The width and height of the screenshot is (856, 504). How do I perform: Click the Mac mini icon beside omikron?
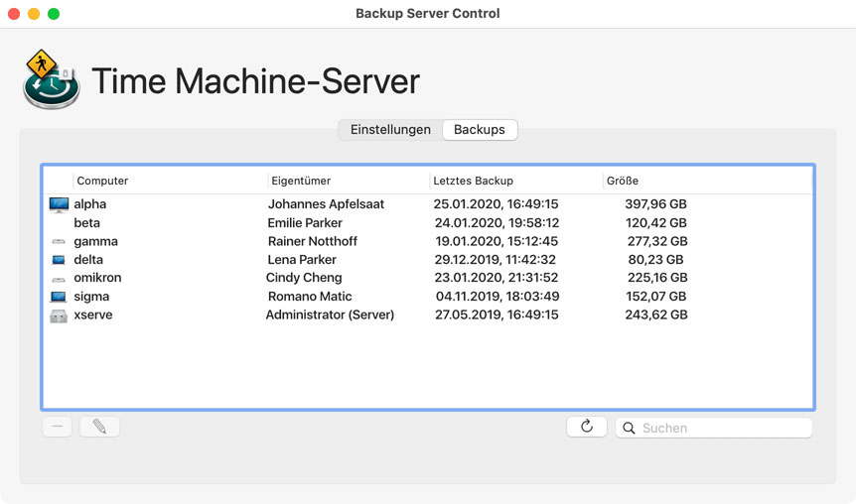pyautogui.click(x=59, y=279)
